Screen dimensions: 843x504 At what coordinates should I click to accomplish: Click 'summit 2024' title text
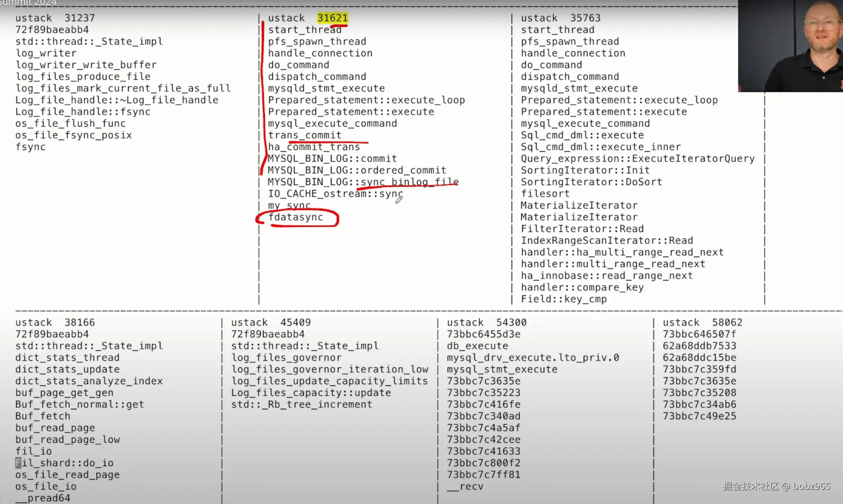point(28,3)
